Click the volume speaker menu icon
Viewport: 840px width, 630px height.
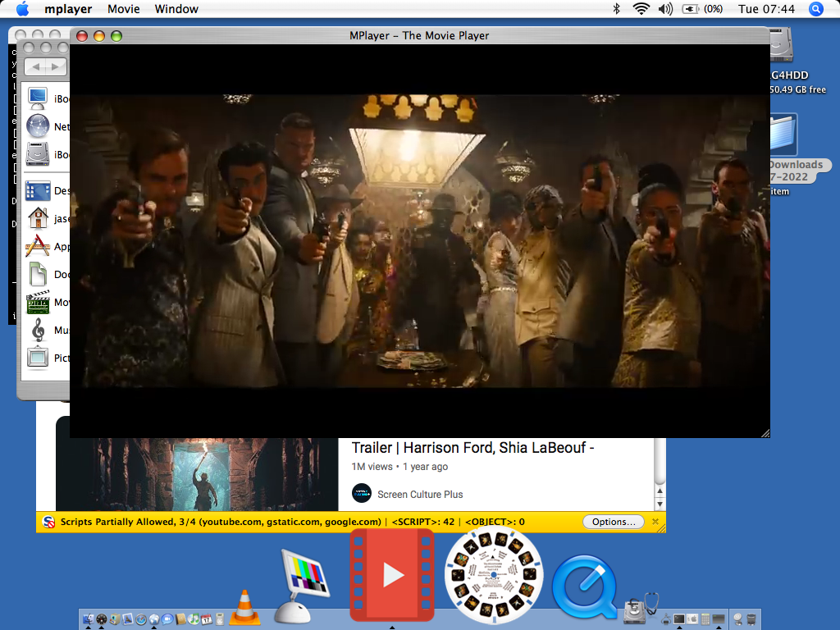click(x=665, y=8)
